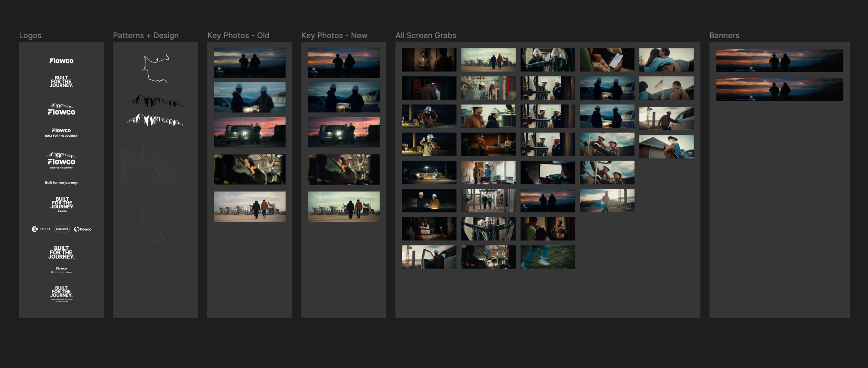Select the upper sunset banner image
Viewport: 868px width, 368px height.
pyautogui.click(x=780, y=60)
